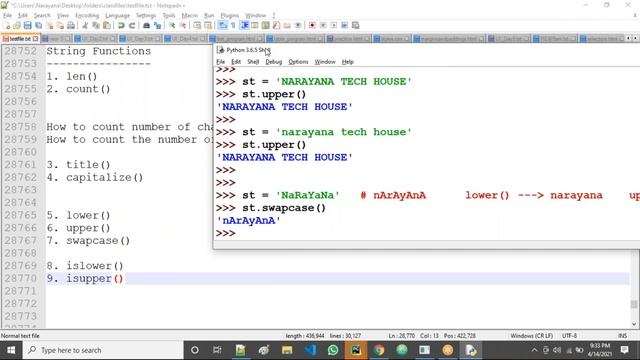Toggle Show All Characters icon
The height and width of the screenshot is (360, 640).
tap(233, 25)
